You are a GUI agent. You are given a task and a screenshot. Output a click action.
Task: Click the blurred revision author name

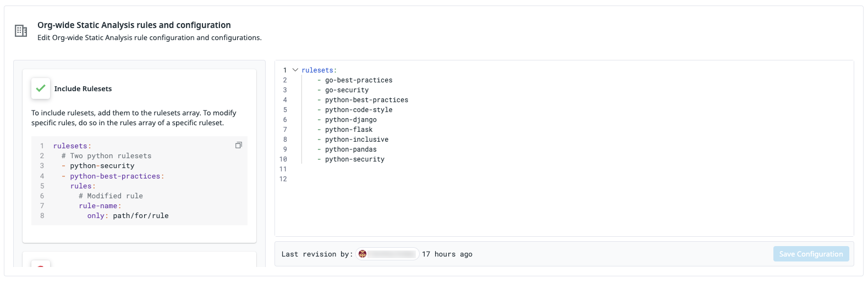tap(392, 254)
